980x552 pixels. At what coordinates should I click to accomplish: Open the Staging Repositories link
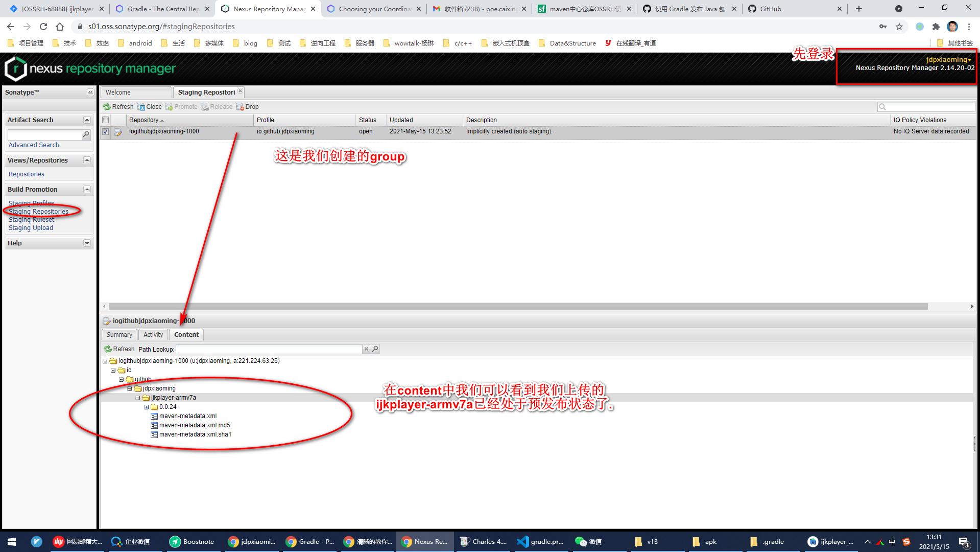pyautogui.click(x=38, y=211)
